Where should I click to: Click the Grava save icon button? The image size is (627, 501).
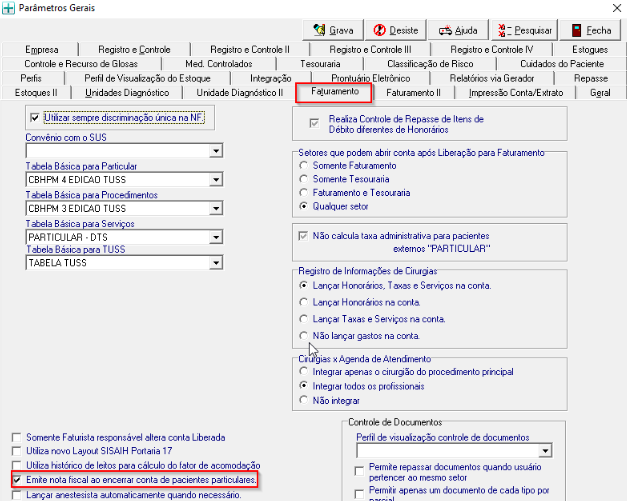pyautogui.click(x=319, y=30)
